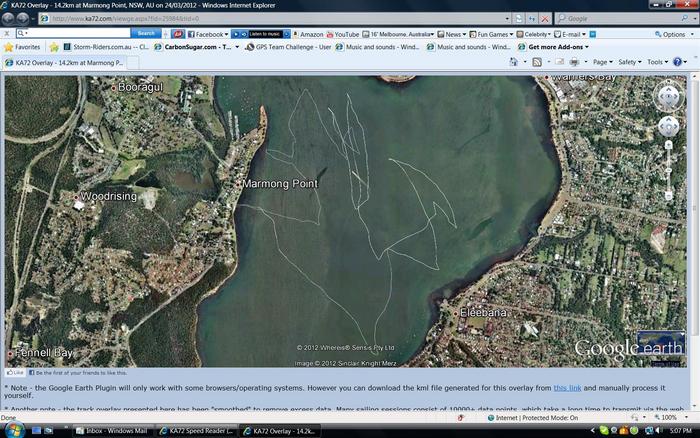Click the Google Earth move joystick control

tap(668, 126)
